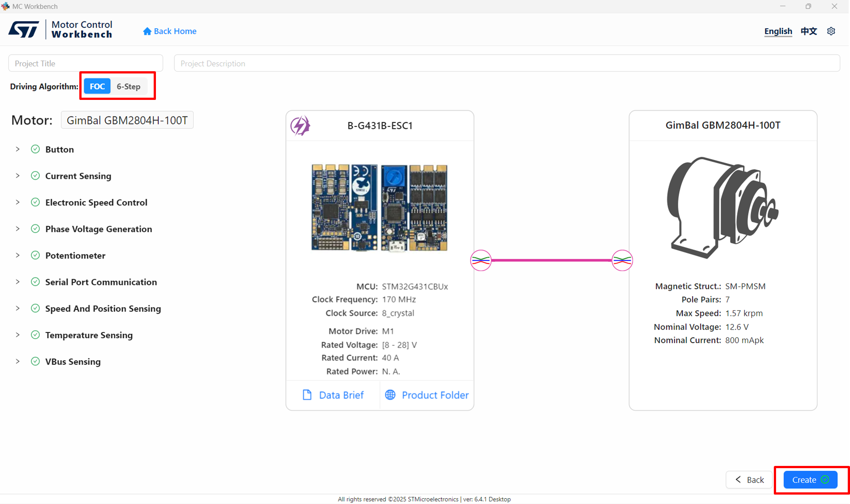Click the [8 - 28] V rated voltage
Viewport: 850px width, 504px height.
pos(399,345)
